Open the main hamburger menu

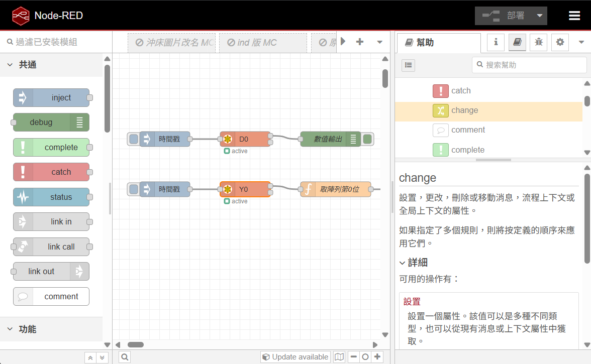point(574,16)
